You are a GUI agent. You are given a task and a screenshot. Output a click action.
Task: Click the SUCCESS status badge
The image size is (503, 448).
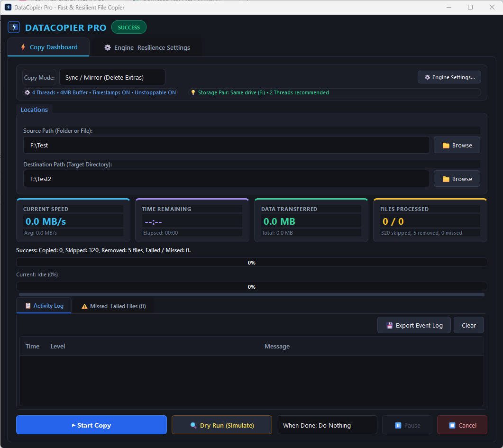[x=129, y=27]
